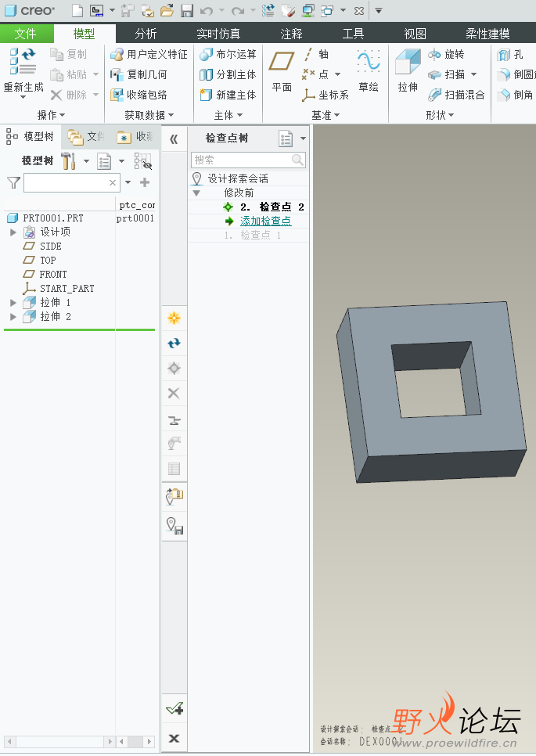Open the 获取数据 group dropdown

click(149, 115)
